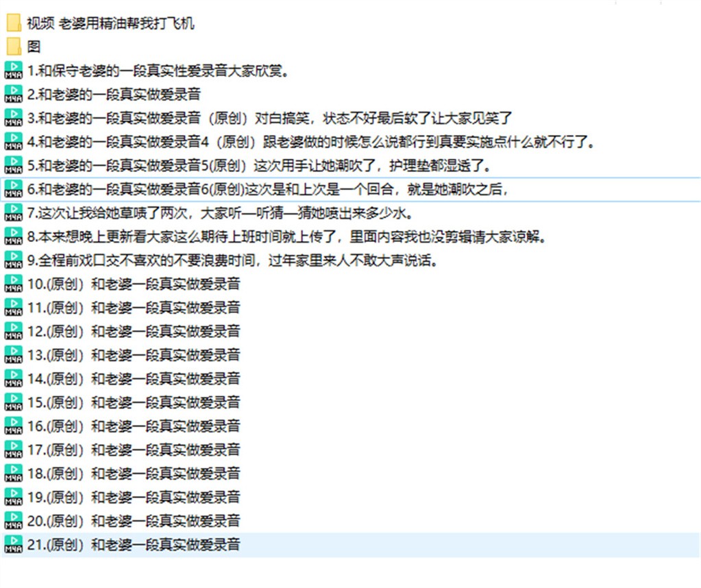Open the yellow folder icon labeled 图
Viewport: 701px width, 588px height.
(x=14, y=47)
